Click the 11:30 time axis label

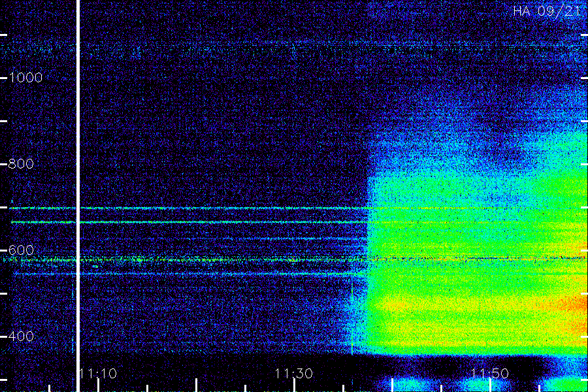click(294, 374)
